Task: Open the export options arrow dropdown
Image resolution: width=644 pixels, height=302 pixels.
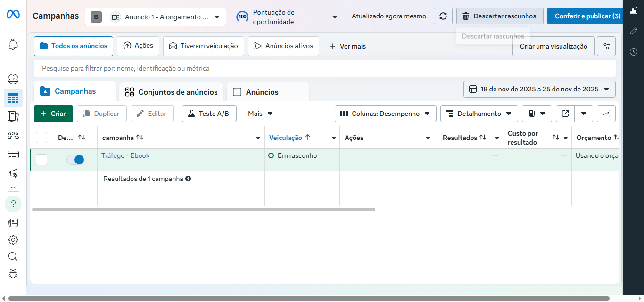Action: 584,114
